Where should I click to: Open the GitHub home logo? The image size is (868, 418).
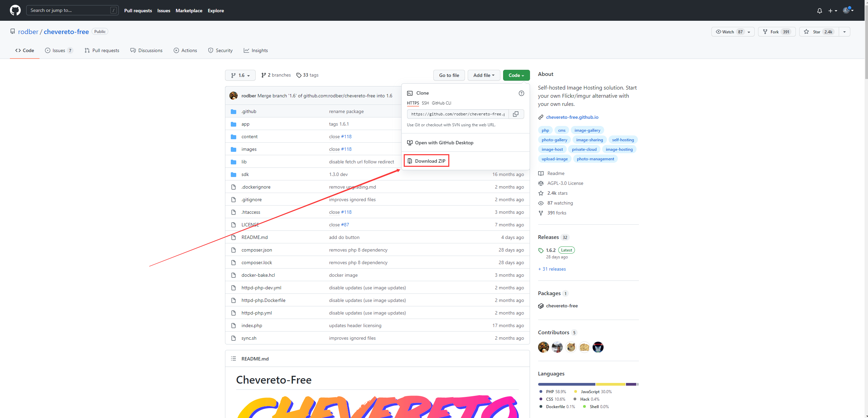15,10
